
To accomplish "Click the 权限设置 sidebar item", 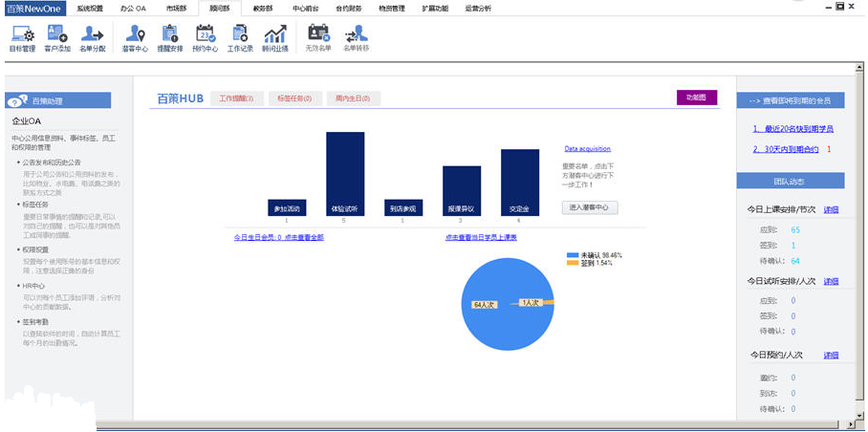I will click(x=35, y=249).
